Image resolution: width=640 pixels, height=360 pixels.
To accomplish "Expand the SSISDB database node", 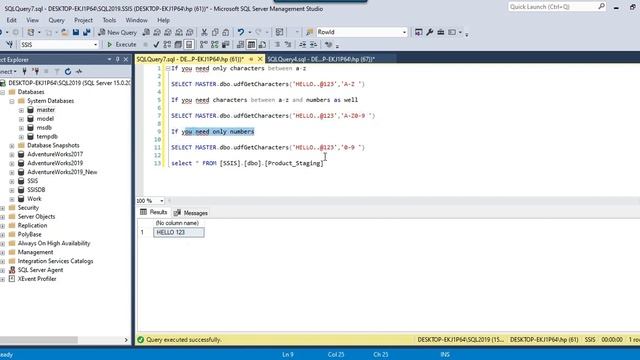I will pyautogui.click(x=12, y=190).
